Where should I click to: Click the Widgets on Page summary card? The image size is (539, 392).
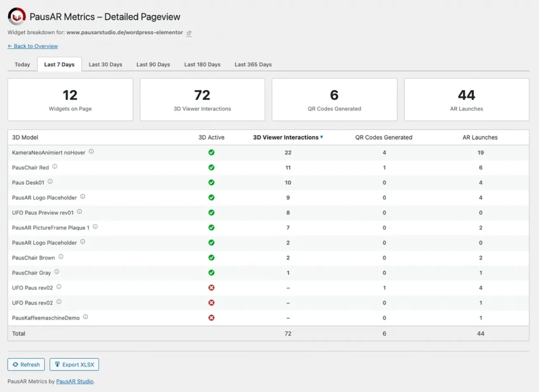pos(70,99)
